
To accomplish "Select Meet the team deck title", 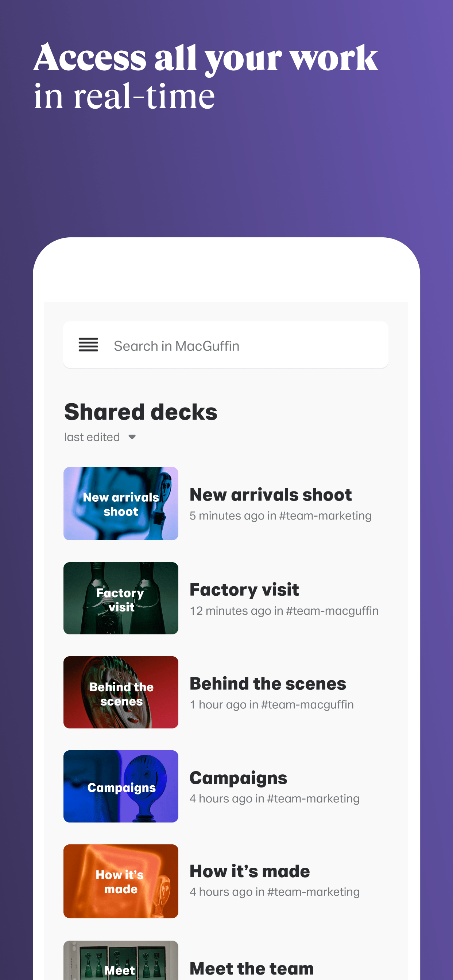I will (252, 968).
